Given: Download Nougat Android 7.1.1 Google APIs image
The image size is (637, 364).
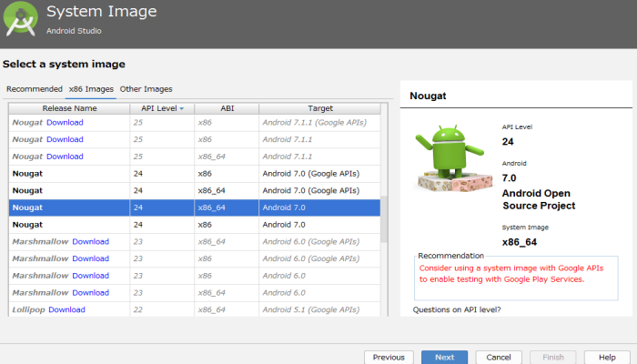Looking at the screenshot, I should [65, 122].
